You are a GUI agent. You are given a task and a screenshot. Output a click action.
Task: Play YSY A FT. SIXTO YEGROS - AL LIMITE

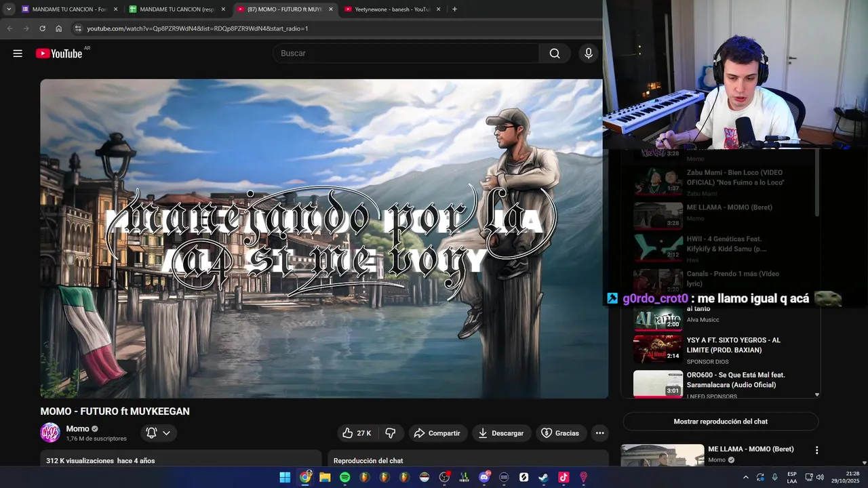[721, 350]
